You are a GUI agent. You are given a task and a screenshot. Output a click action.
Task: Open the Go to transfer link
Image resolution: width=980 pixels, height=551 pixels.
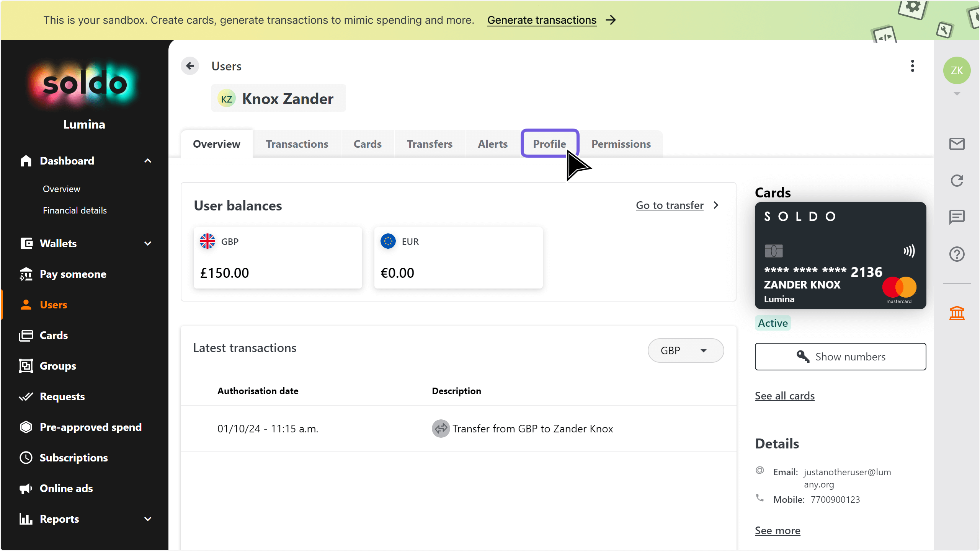point(670,205)
